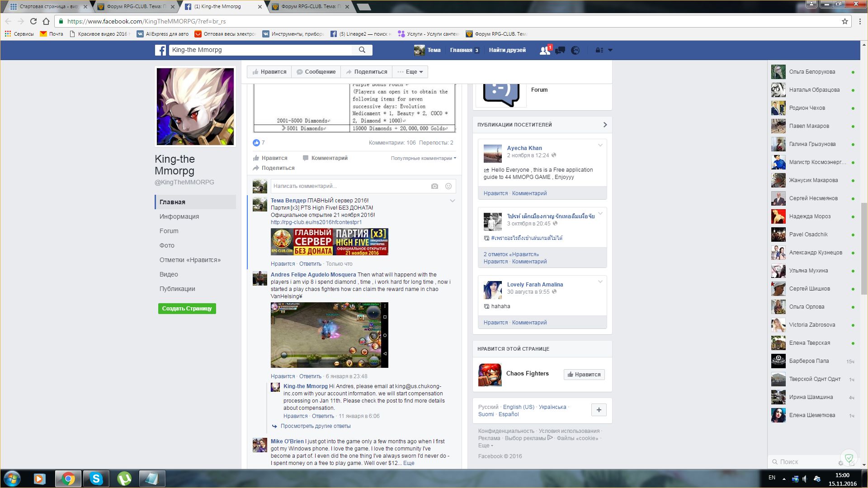
Task: Open the notifications globe icon
Action: click(576, 50)
